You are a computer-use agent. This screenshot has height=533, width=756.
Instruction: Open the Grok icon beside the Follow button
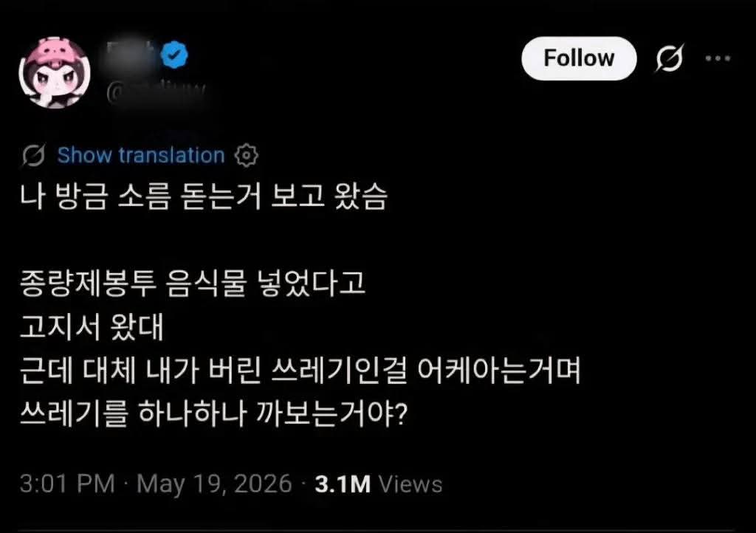pos(670,58)
